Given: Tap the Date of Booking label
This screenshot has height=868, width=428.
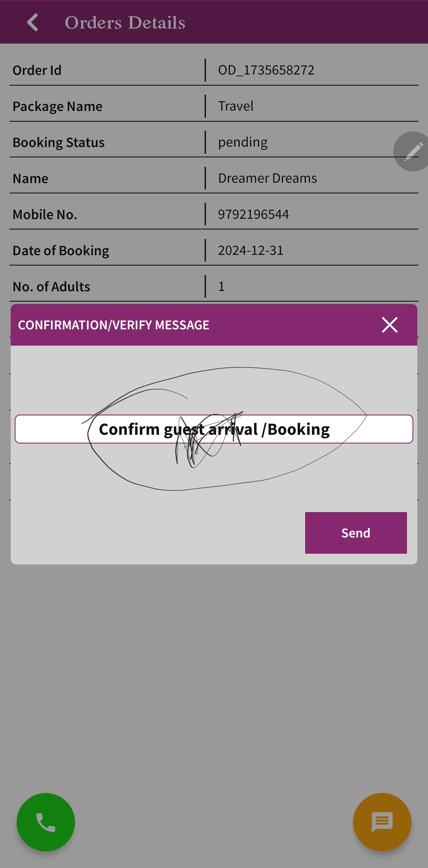Looking at the screenshot, I should point(61,251).
